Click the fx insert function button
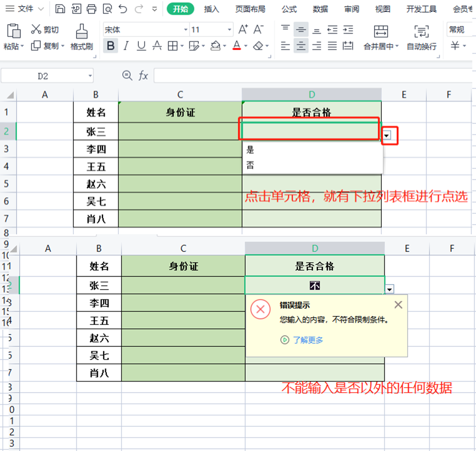 click(x=143, y=75)
